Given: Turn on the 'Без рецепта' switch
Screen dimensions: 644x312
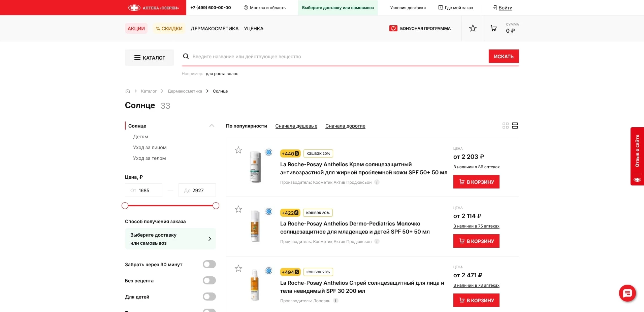Looking at the screenshot, I should (209, 280).
